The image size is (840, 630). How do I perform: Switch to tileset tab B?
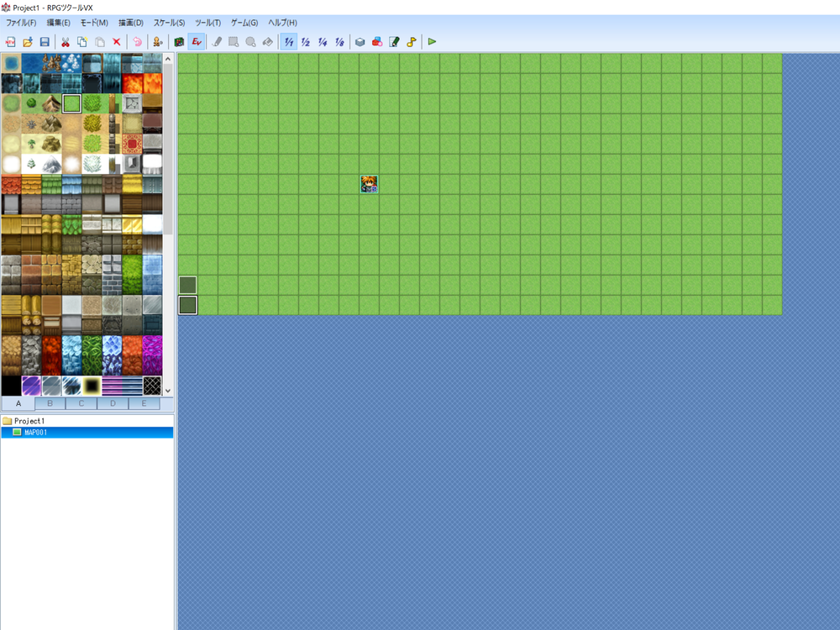click(50, 403)
